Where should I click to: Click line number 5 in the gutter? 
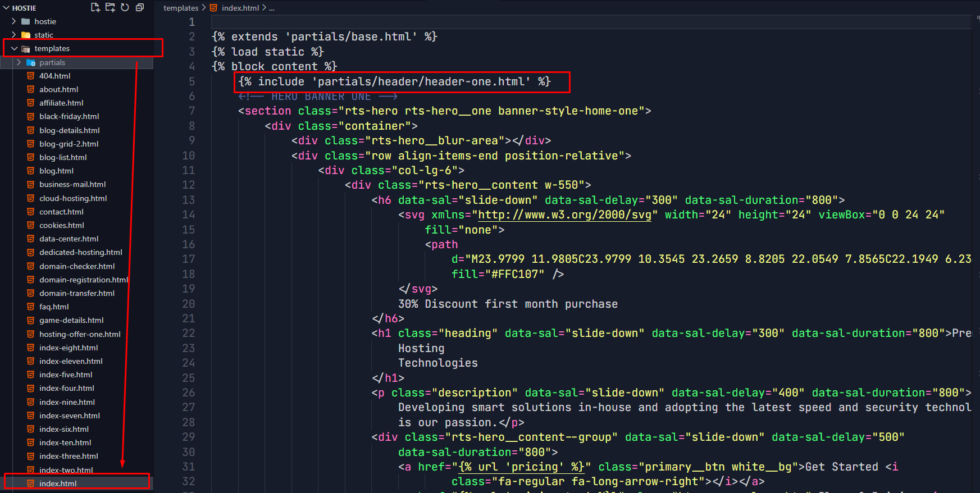(x=192, y=81)
